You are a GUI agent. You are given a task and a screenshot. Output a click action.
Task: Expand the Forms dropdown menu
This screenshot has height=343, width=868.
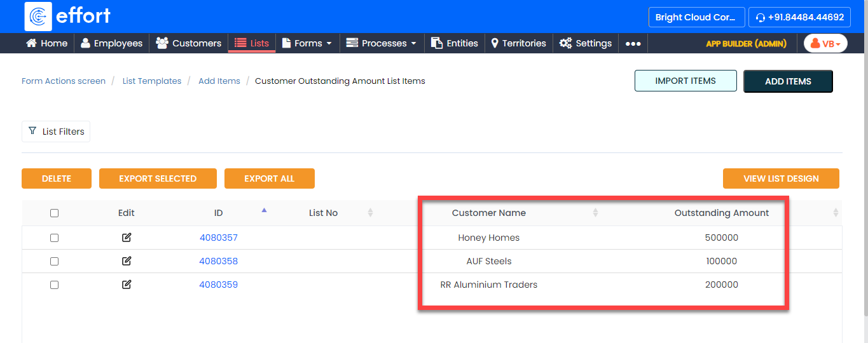(x=307, y=43)
